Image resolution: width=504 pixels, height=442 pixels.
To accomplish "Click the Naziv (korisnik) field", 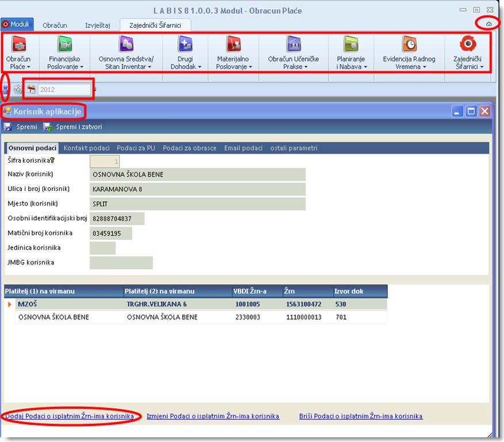I will click(197, 174).
